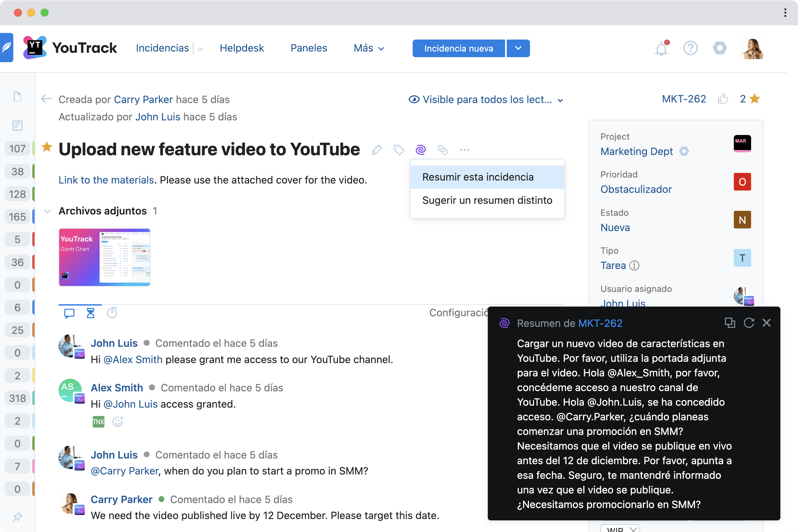Collapse the Archivos adjuntos section
Screen dimensions: 798x532
coord(48,211)
